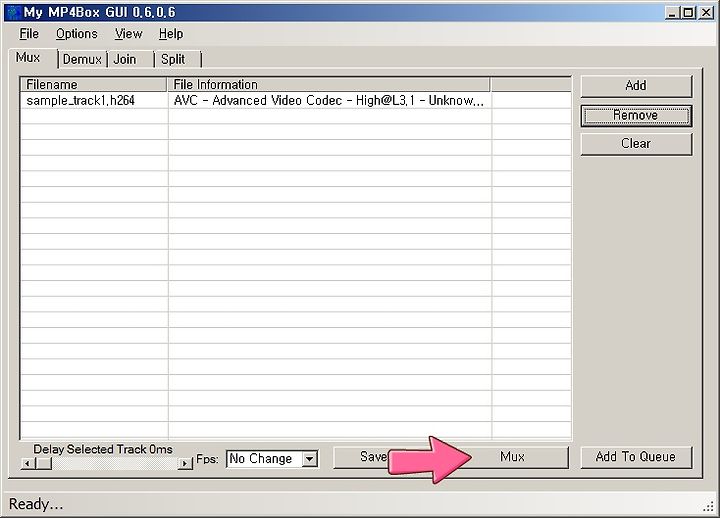720x518 pixels.
Task: Click the File Information column header
Action: click(x=329, y=84)
